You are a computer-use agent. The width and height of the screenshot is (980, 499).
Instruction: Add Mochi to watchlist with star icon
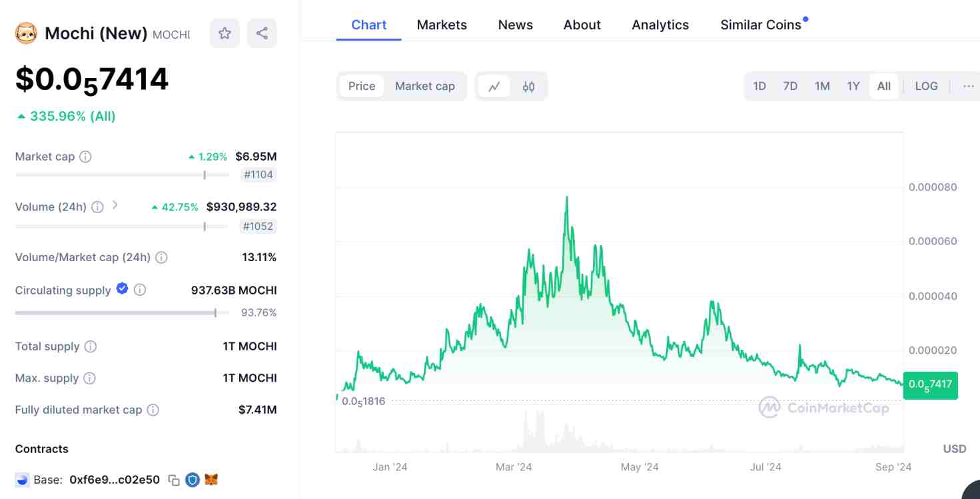225,33
